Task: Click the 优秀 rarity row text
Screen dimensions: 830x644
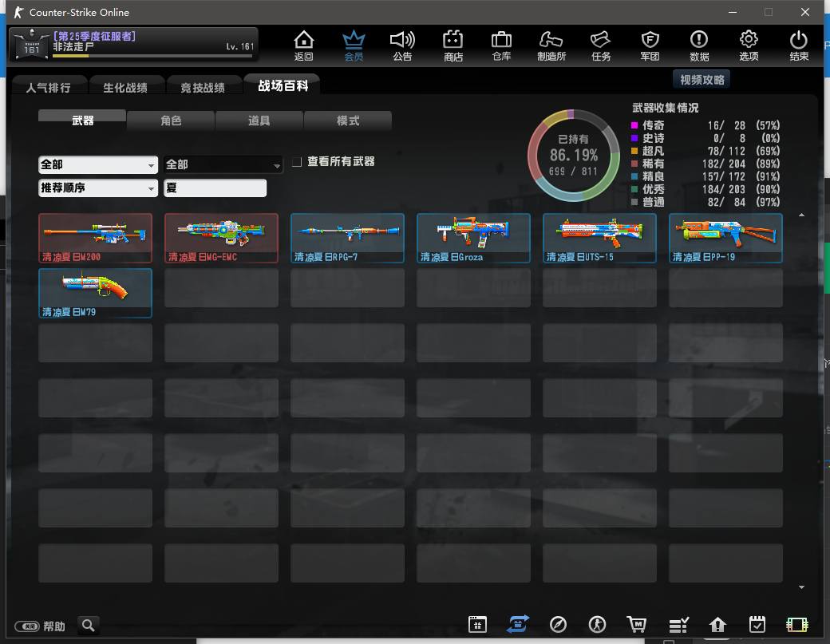Action: point(653,189)
